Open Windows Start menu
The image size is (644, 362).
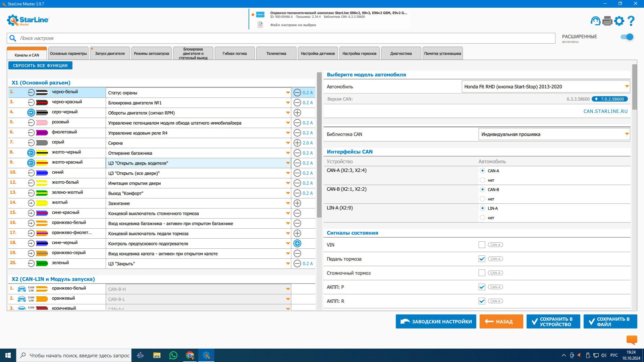pyautogui.click(x=8, y=355)
